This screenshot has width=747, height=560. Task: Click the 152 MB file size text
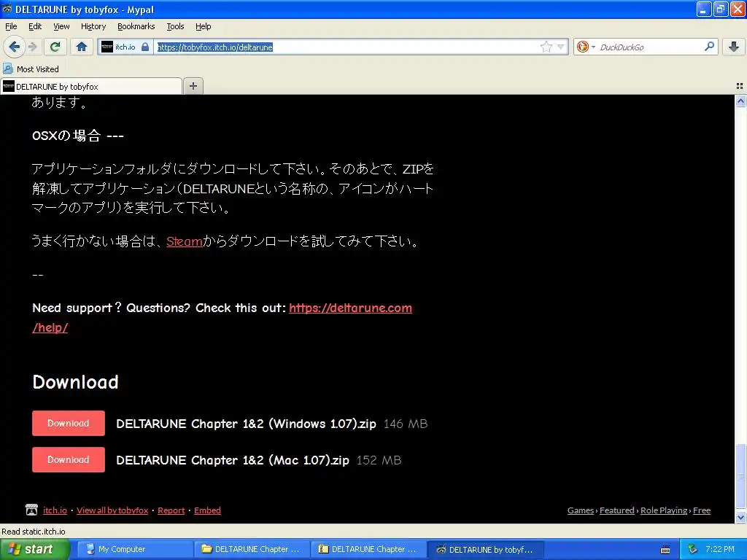tap(379, 460)
